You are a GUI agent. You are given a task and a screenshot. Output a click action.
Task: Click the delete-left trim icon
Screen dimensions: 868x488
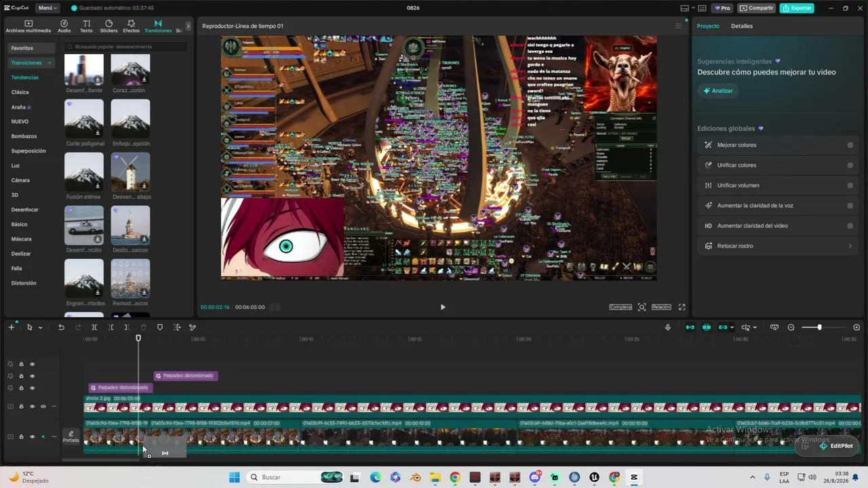point(111,327)
